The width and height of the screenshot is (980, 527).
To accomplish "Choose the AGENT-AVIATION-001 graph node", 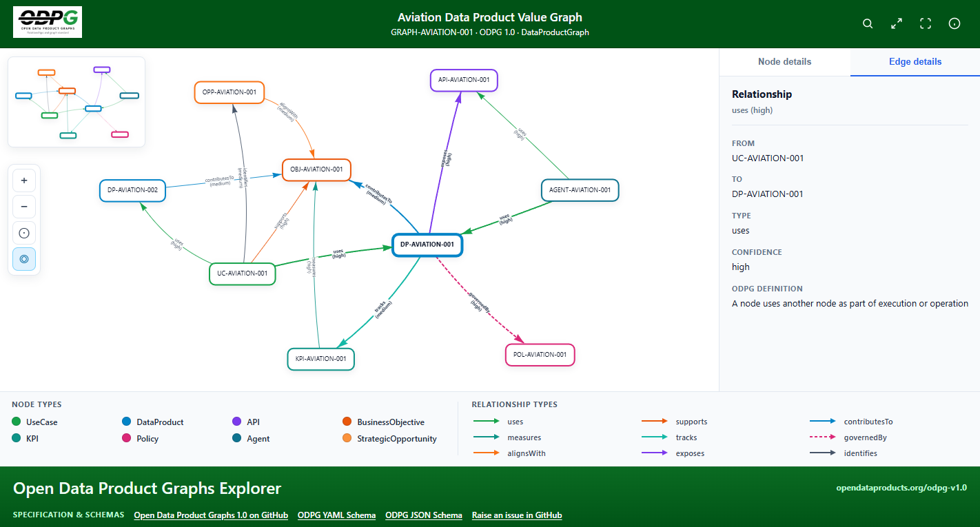I will pyautogui.click(x=580, y=190).
